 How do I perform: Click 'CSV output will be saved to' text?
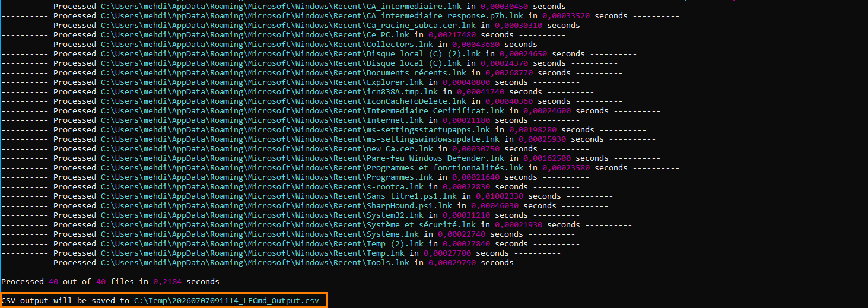click(65, 300)
